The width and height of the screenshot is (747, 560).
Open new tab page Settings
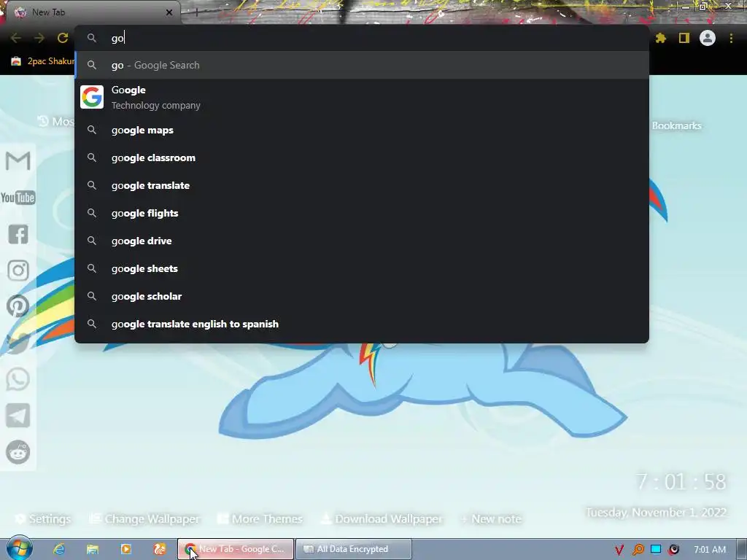pos(43,518)
